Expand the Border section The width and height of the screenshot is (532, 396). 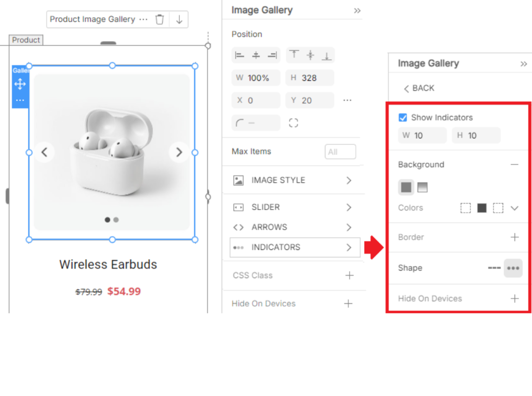point(514,237)
